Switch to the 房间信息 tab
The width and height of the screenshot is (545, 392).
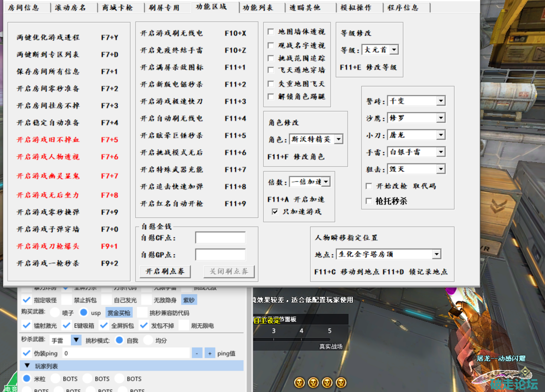click(x=24, y=7)
